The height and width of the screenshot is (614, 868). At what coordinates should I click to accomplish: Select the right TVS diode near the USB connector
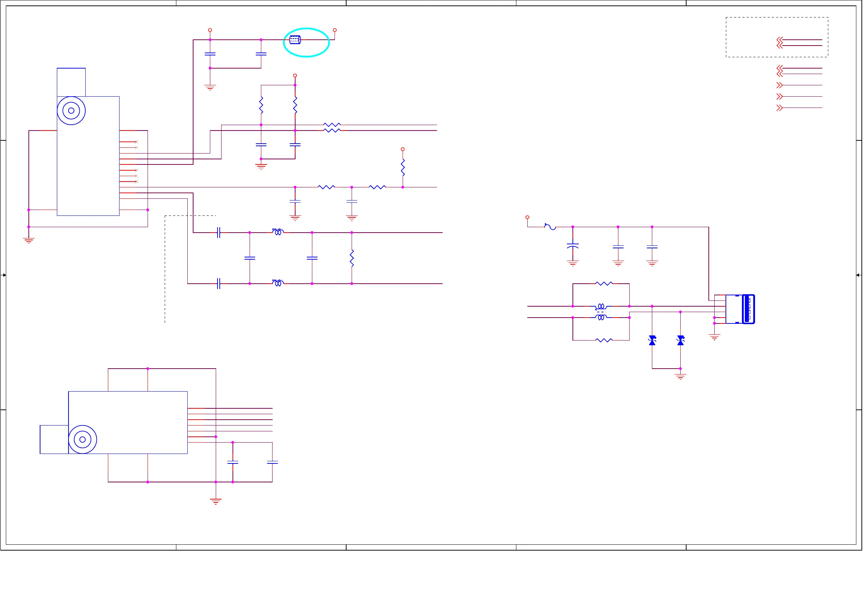(680, 340)
